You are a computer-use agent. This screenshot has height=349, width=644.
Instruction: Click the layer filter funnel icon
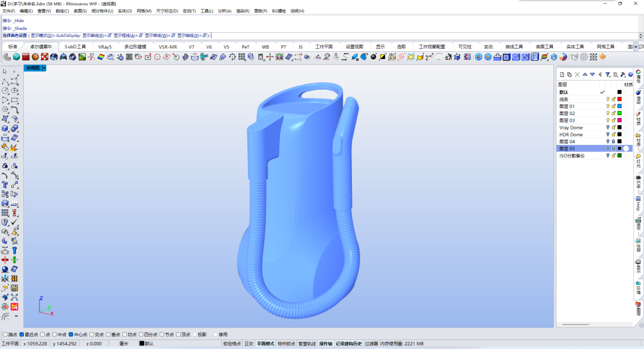coord(608,75)
